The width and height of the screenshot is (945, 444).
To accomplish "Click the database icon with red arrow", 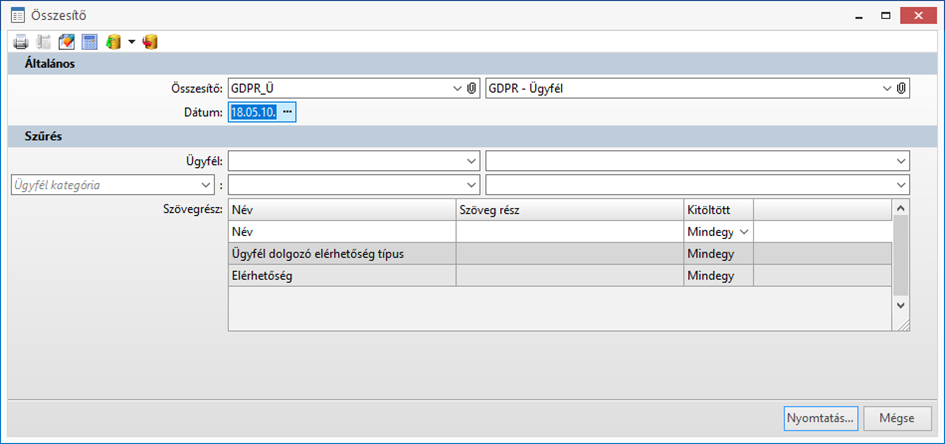I will pyautogui.click(x=151, y=42).
